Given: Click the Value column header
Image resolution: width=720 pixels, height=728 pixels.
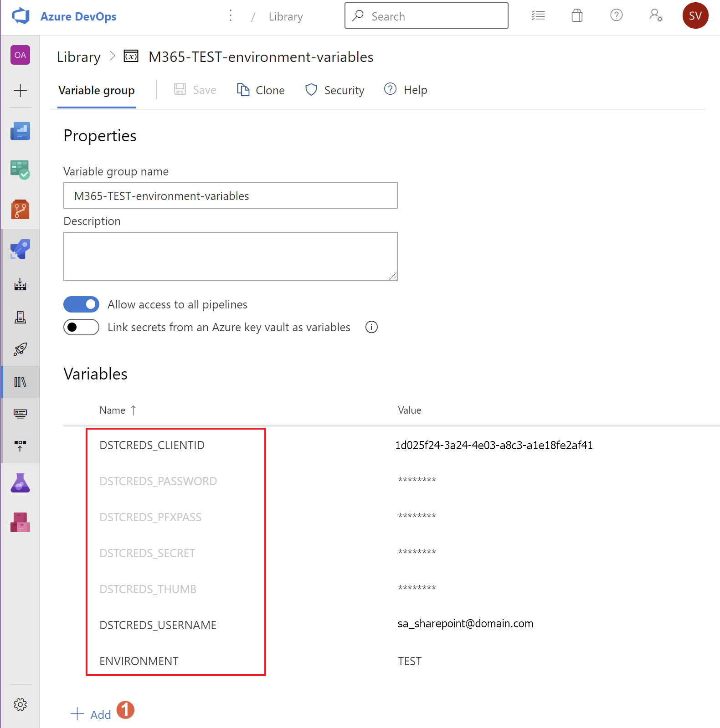Looking at the screenshot, I should (x=409, y=410).
